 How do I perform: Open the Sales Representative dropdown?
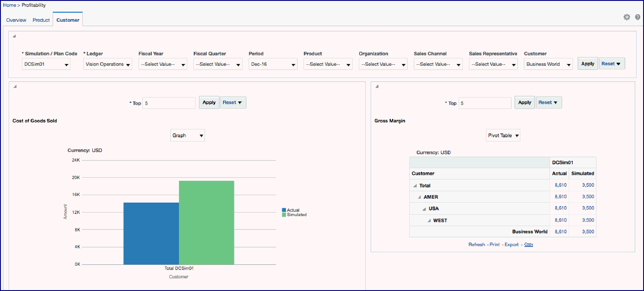click(493, 64)
